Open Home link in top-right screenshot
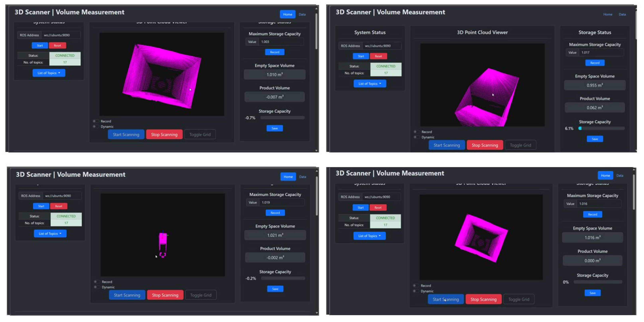The image size is (644, 322). pos(608,14)
